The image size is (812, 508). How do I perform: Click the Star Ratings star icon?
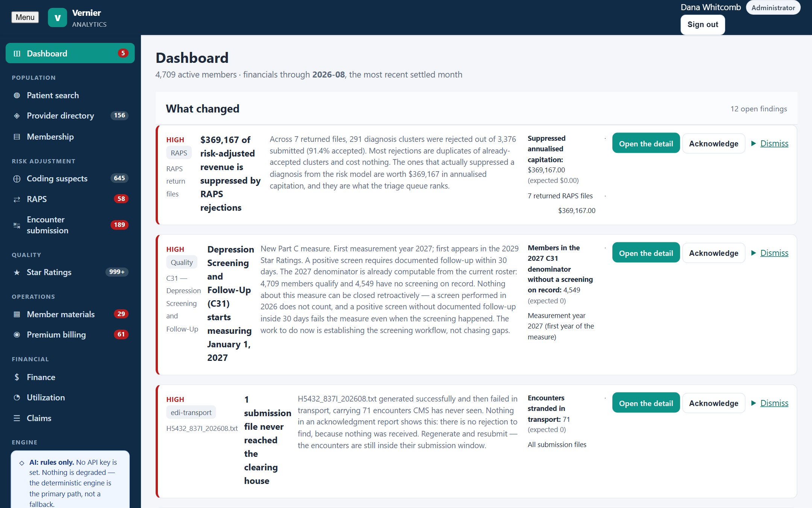(x=17, y=272)
